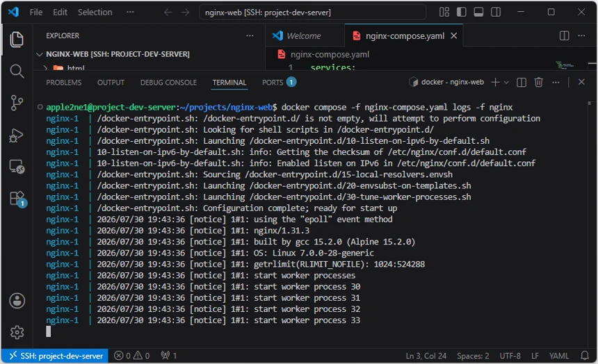
Task: Toggle the bottom panel visibility
Action: (x=478, y=13)
